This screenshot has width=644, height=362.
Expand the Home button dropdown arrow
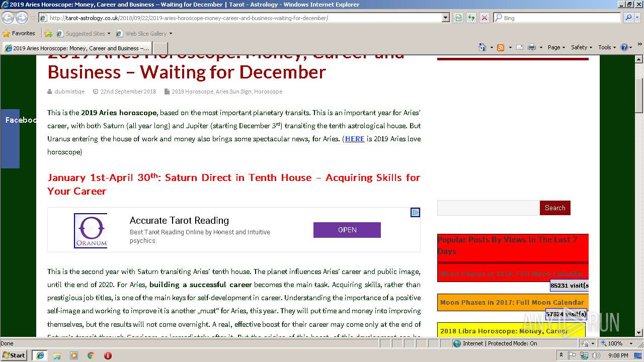[x=491, y=47]
